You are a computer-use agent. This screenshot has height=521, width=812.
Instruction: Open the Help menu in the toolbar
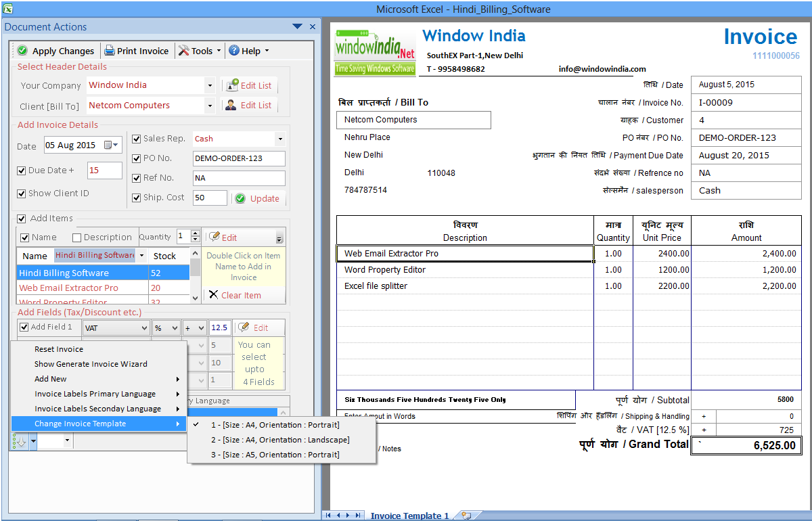tap(248, 51)
